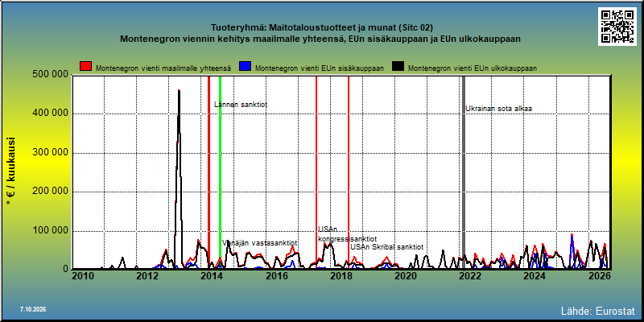The width and height of the screenshot is (644, 322).
Task: Click the 'USAn kongress sanktiot' annotation
Action: (347, 234)
